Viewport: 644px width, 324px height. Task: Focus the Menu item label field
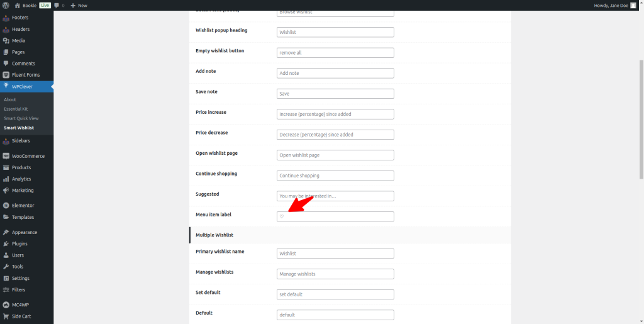335,216
